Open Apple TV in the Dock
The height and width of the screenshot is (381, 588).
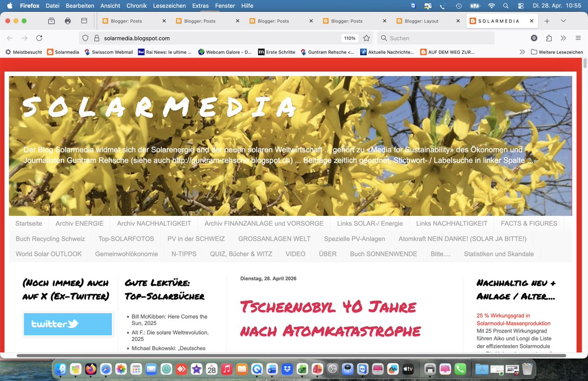coord(408,368)
